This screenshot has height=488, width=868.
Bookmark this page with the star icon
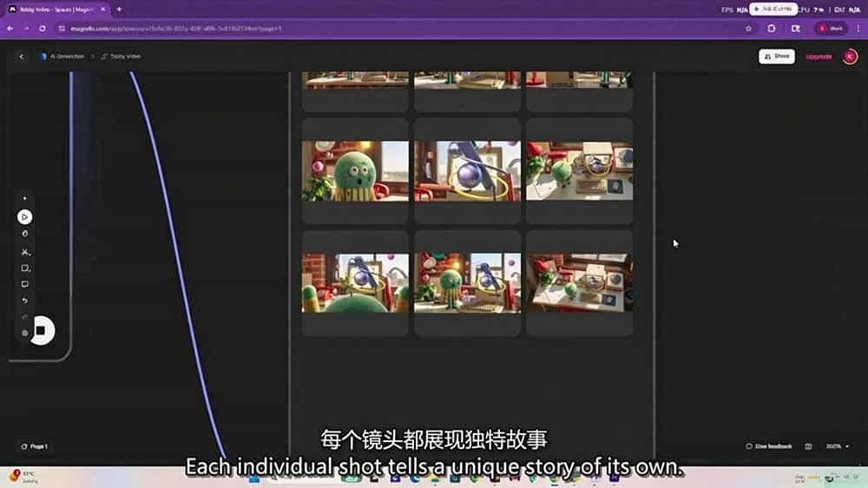pos(748,29)
